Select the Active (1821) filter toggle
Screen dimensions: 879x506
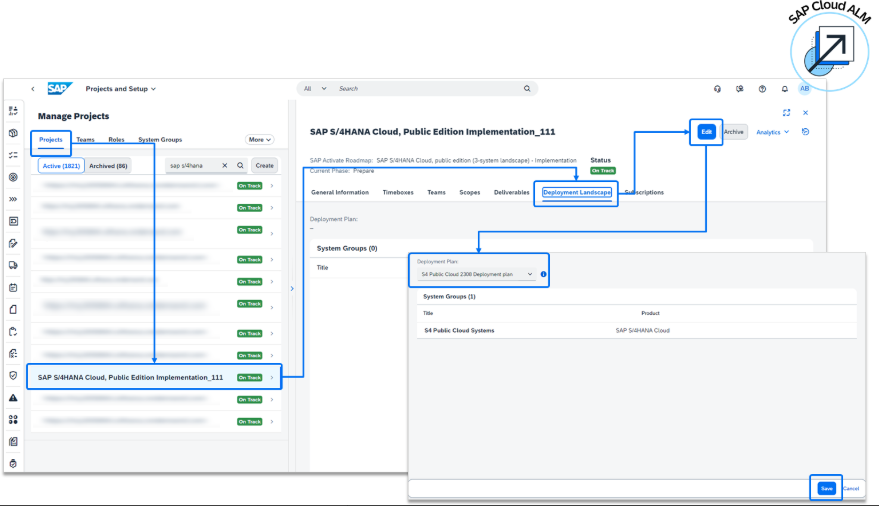point(60,166)
